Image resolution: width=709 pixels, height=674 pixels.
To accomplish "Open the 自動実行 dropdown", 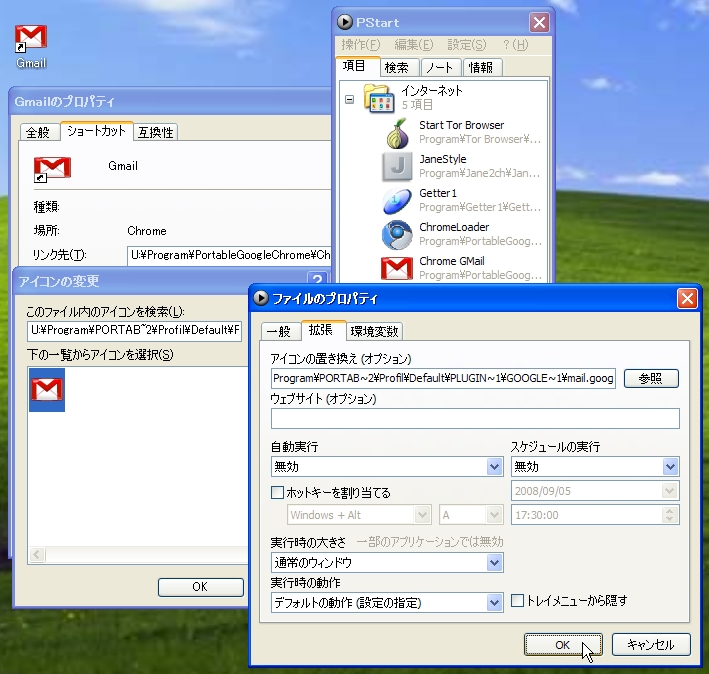I will 494,467.
